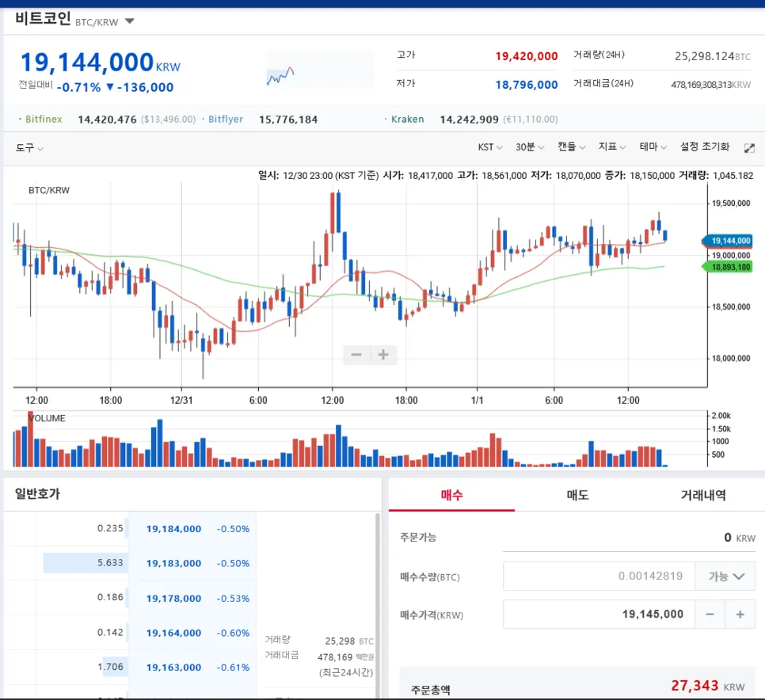Click the 1/1 date marker on time axis

[478, 401]
